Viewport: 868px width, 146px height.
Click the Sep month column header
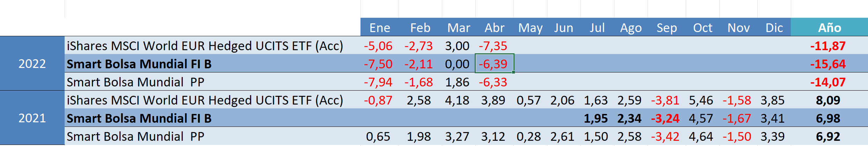(666, 28)
